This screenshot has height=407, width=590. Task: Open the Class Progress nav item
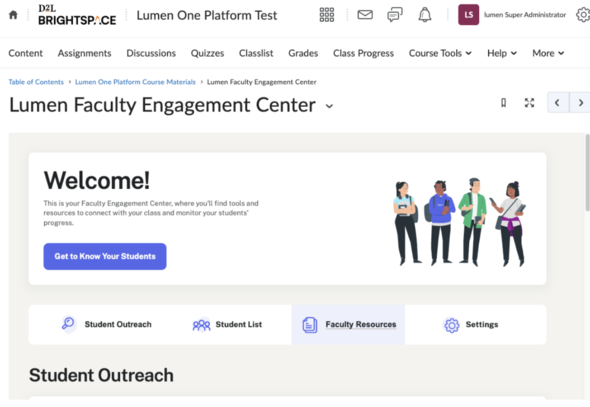[363, 53]
